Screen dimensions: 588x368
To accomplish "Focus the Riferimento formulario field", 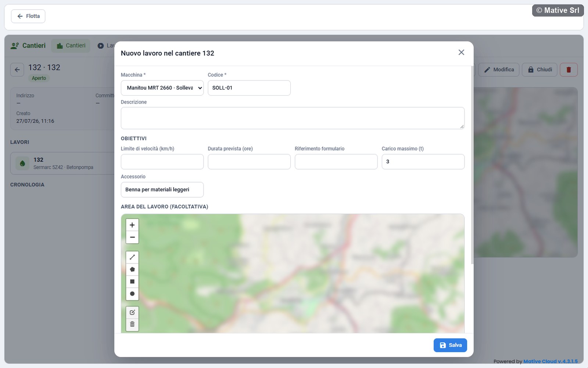I will tap(336, 162).
